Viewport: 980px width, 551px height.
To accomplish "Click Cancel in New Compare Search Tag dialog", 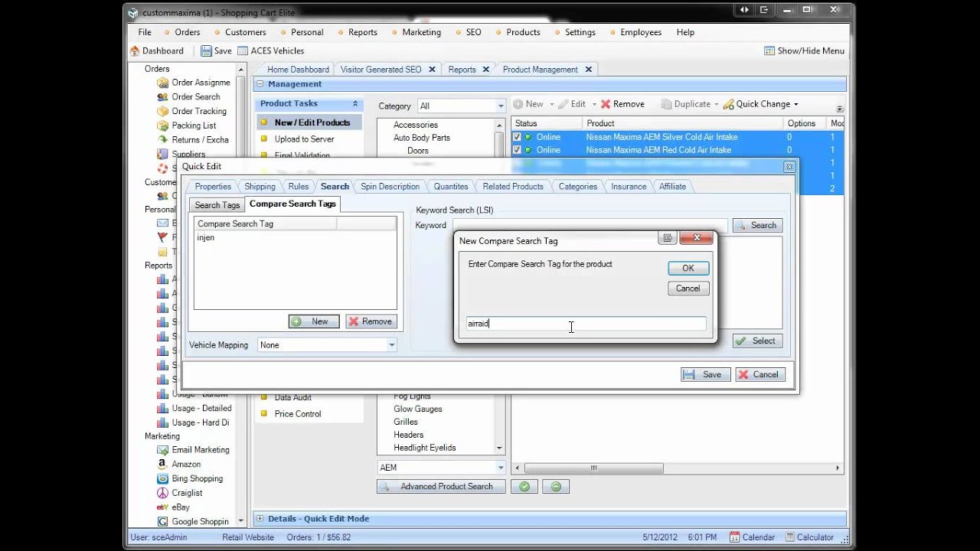I will click(x=688, y=289).
